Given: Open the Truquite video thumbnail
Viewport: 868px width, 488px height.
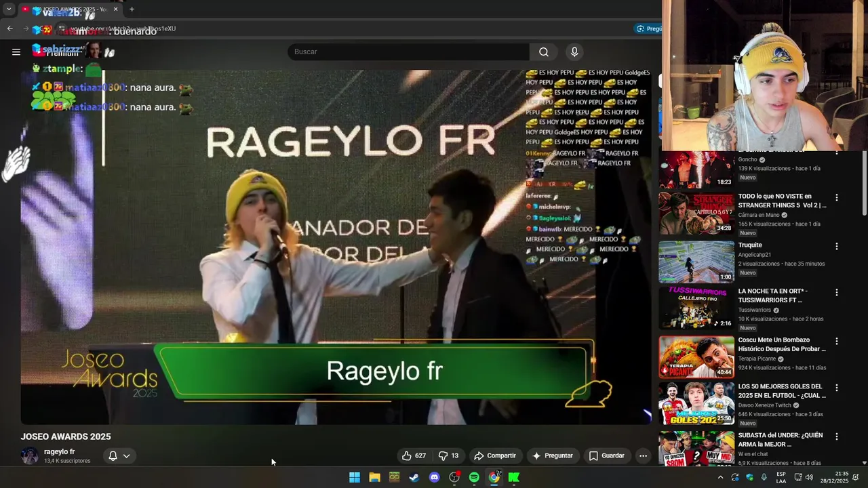Looking at the screenshot, I should 696,262.
